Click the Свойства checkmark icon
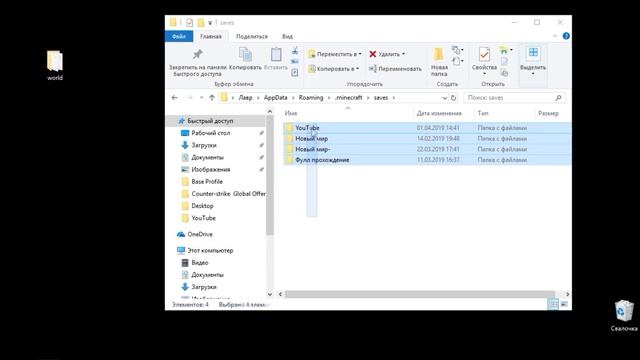Screen dimensions: 640x360 [x=484, y=54]
